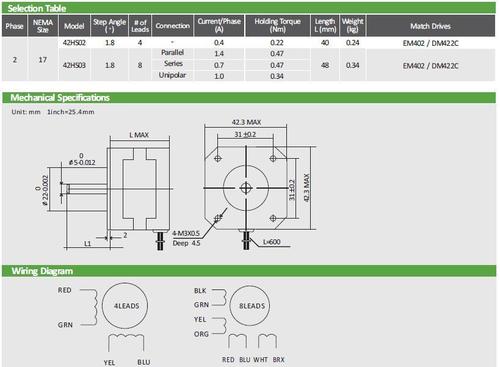Screen dimensions: 500x367
Task: Click the horizontal "42.3 MAX" dimension label
Action: 246,122
